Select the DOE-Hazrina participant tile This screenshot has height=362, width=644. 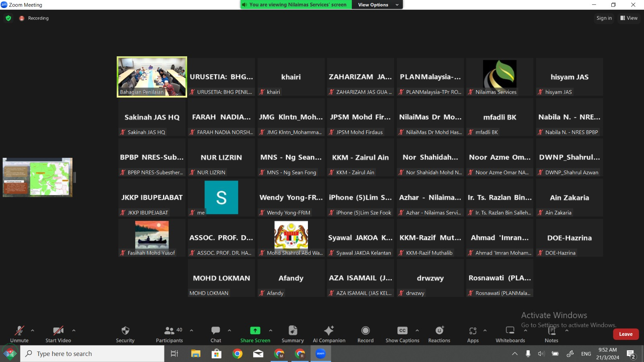[x=570, y=238]
